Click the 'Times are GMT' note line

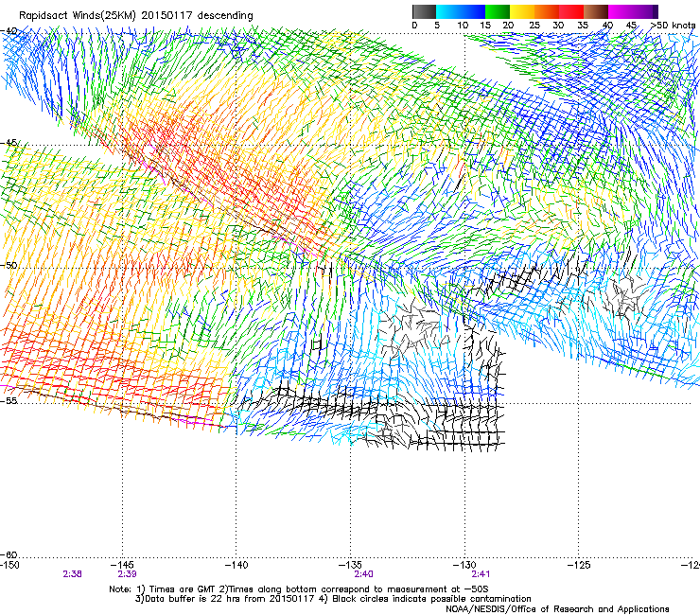pos(299,589)
